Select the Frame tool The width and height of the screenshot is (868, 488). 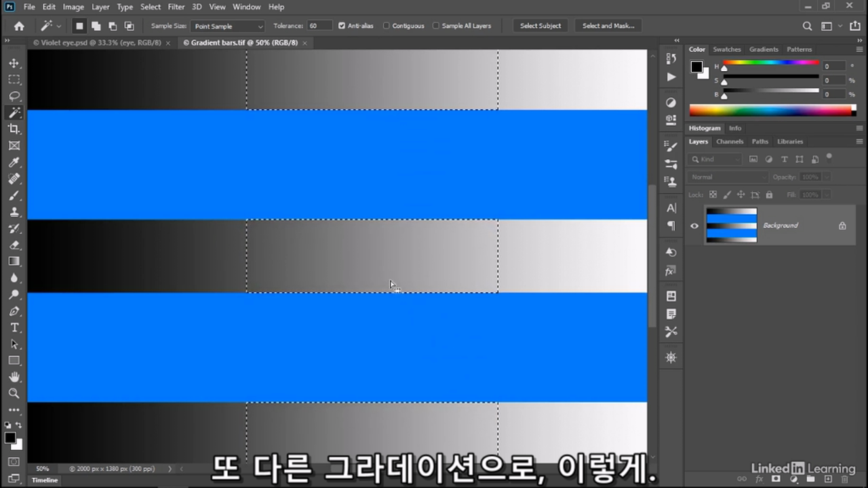14,146
